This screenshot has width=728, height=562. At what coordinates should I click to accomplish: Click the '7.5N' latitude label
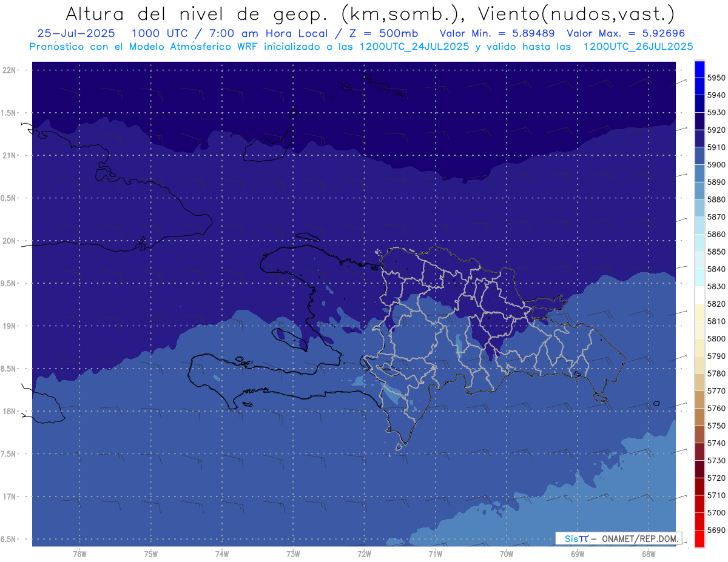[x=9, y=454]
